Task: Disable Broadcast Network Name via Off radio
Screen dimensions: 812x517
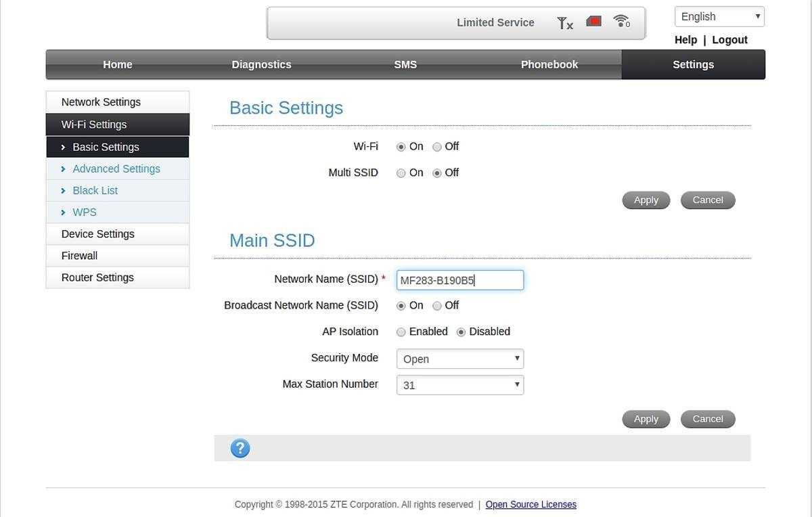Action: pos(437,306)
